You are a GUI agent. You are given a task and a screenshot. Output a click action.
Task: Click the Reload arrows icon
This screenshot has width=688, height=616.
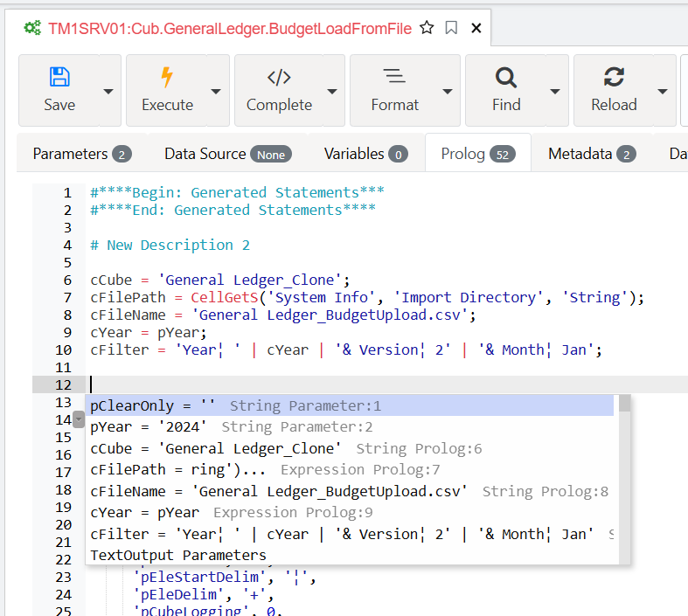[614, 77]
